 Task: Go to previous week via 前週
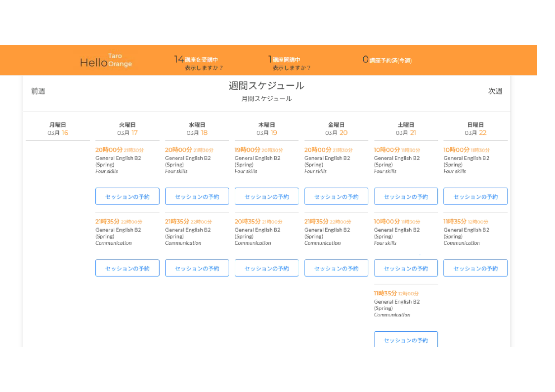tap(38, 91)
